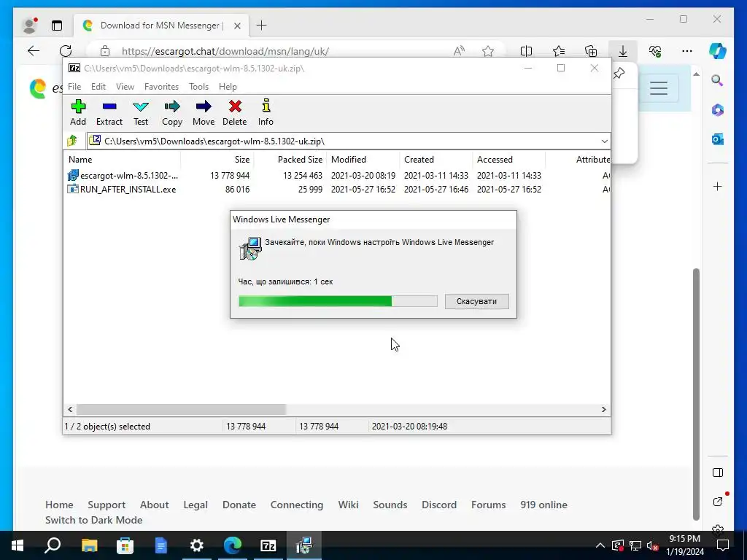Click the Edge address bar URL

click(225, 51)
